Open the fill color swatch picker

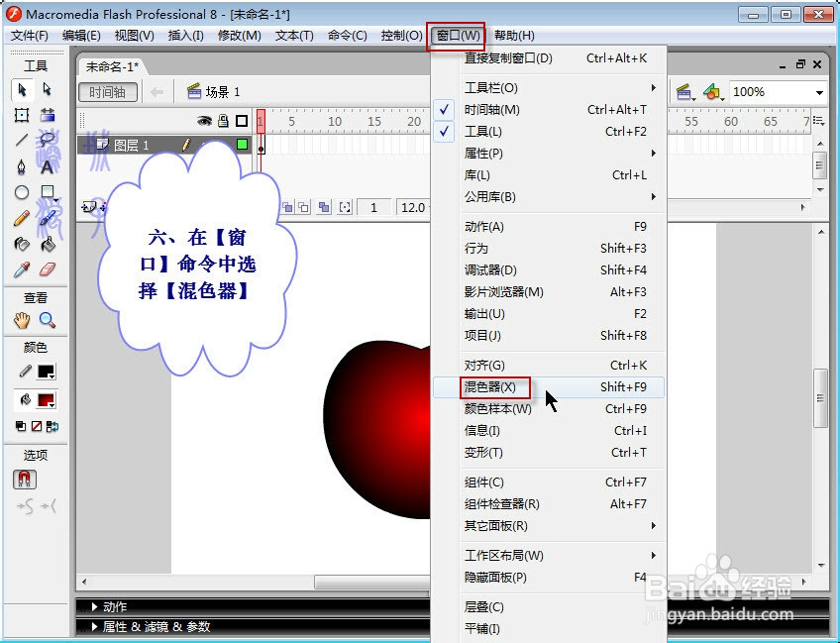46,400
